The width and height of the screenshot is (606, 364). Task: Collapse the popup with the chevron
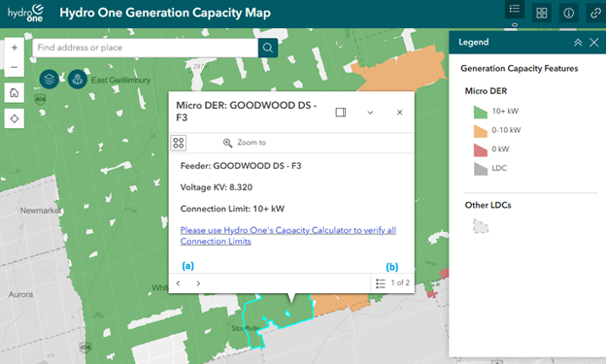pyautogui.click(x=370, y=113)
